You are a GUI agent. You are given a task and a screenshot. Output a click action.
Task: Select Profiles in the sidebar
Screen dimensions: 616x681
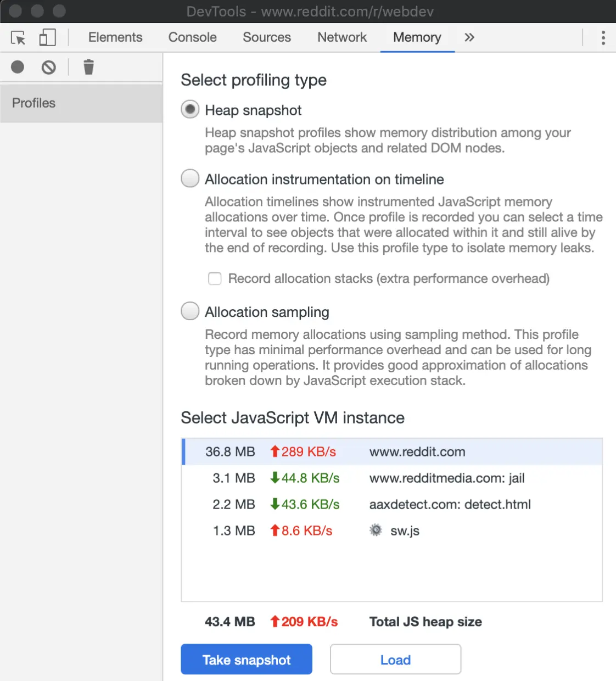(34, 103)
